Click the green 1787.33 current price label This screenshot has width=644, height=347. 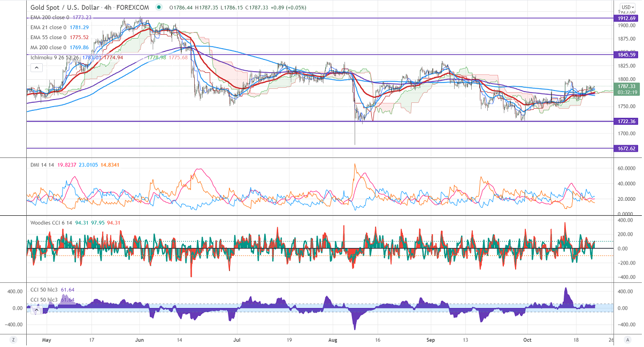coord(626,86)
